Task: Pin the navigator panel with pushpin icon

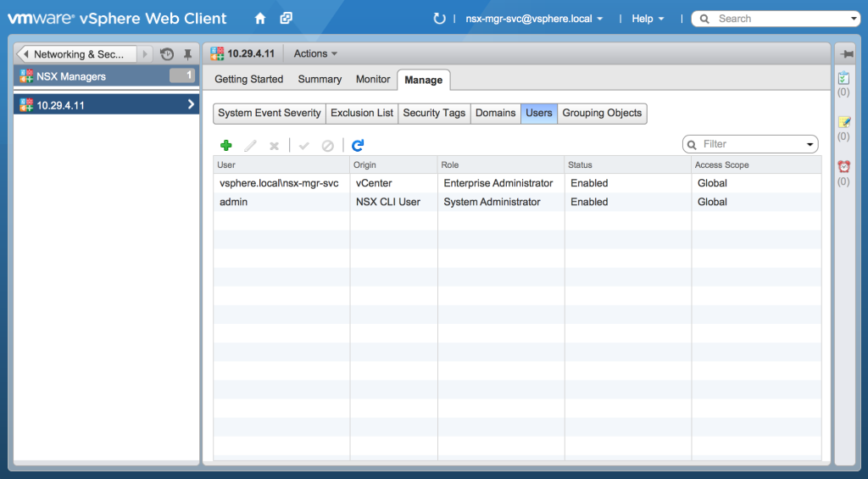Action: pyautogui.click(x=187, y=54)
